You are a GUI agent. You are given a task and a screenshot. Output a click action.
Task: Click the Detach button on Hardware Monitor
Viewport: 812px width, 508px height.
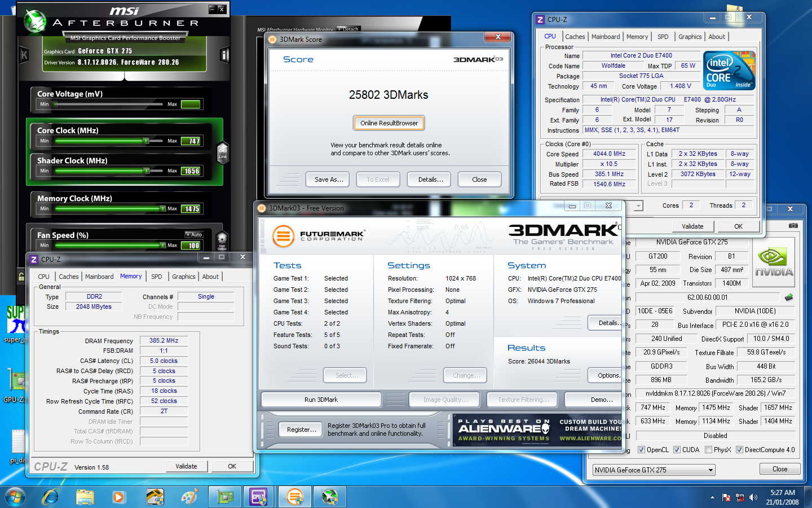coord(348,29)
